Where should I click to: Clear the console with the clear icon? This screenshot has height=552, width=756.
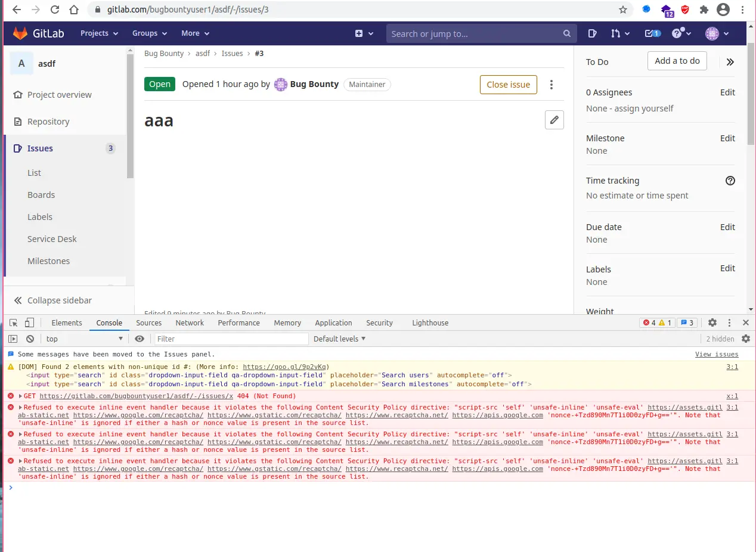point(30,339)
